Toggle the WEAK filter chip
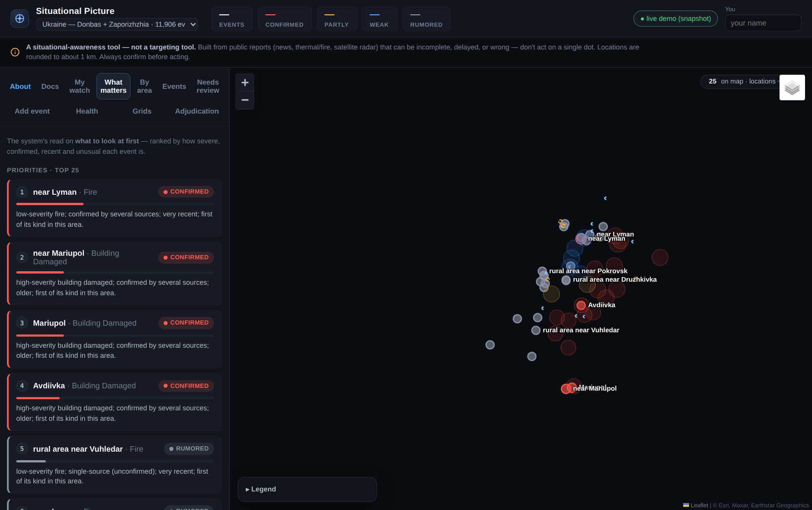Viewport: 812px width, 510px height. point(379,19)
